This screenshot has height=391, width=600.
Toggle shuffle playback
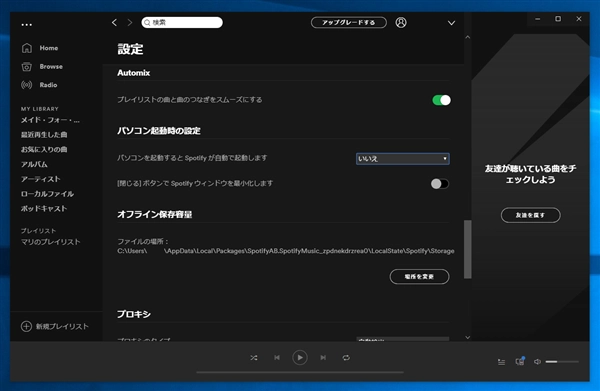(x=254, y=358)
